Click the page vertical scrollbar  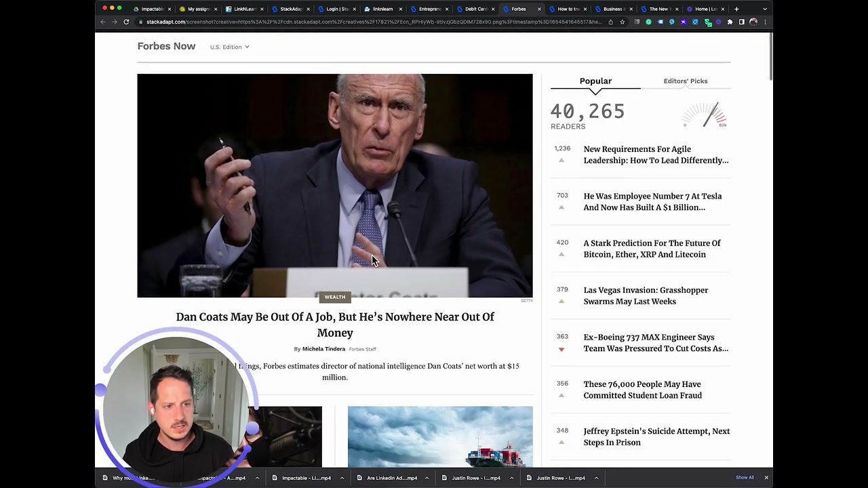(x=771, y=58)
